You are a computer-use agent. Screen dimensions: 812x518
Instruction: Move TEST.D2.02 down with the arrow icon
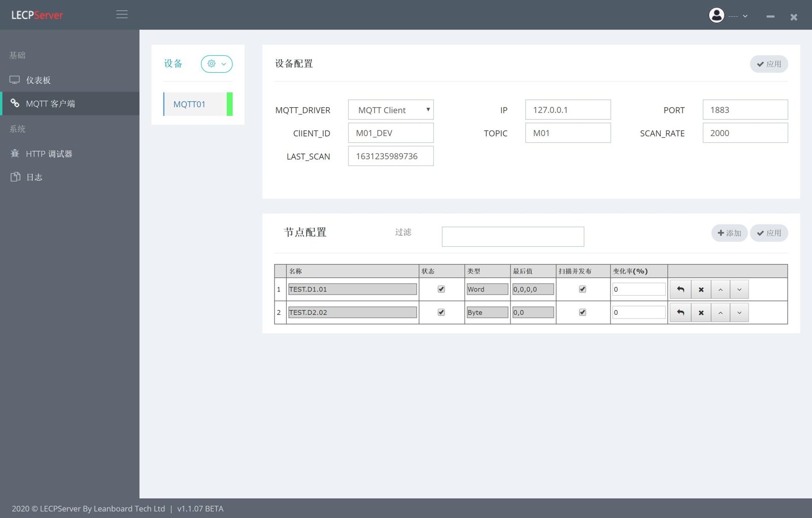click(739, 313)
